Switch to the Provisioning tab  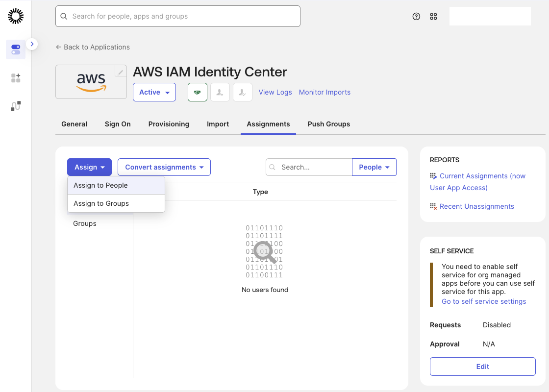[x=169, y=124]
